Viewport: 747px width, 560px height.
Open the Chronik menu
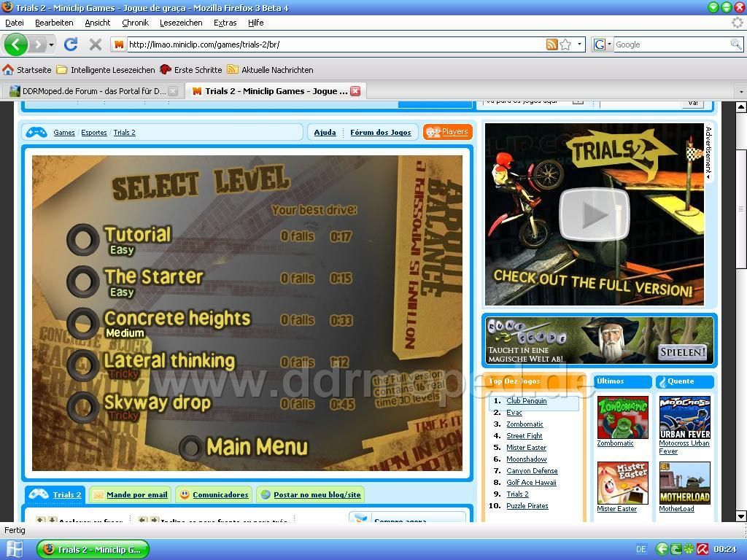[135, 23]
